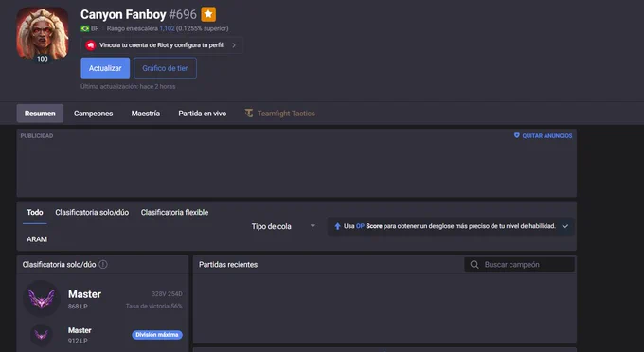The width and height of the screenshot is (644, 352).
Task: Switch to the Campeones tab
Action: [93, 114]
